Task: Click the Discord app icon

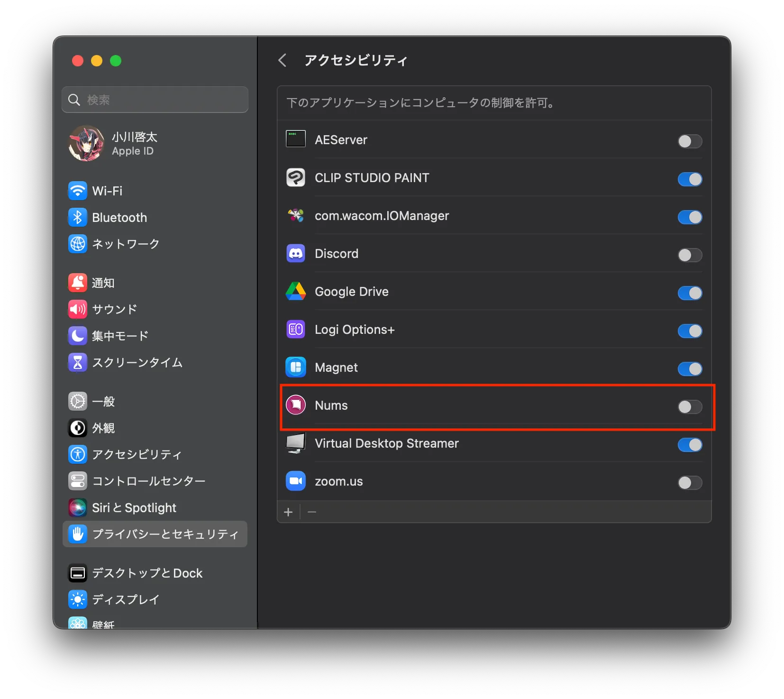Action: (x=296, y=254)
